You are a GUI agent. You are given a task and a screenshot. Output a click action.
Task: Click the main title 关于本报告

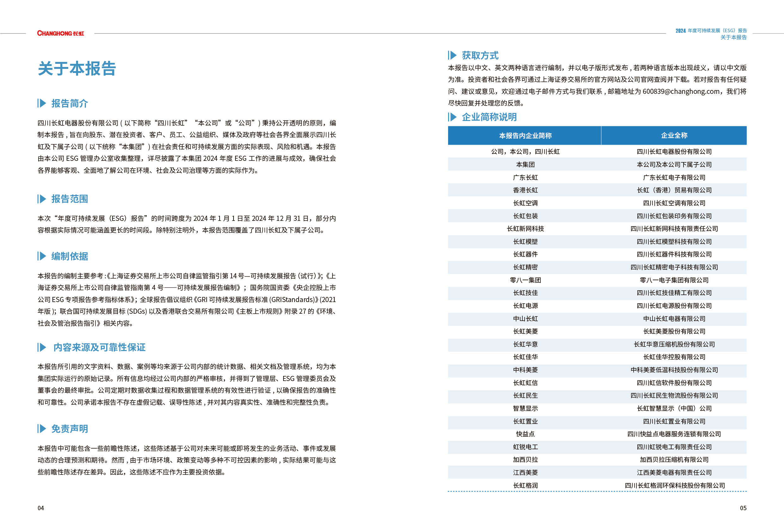[77, 69]
